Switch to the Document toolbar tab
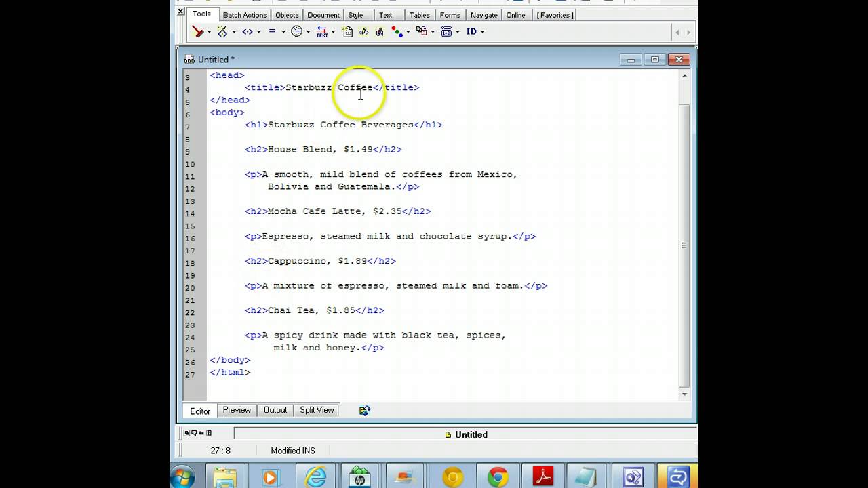 pyautogui.click(x=323, y=15)
